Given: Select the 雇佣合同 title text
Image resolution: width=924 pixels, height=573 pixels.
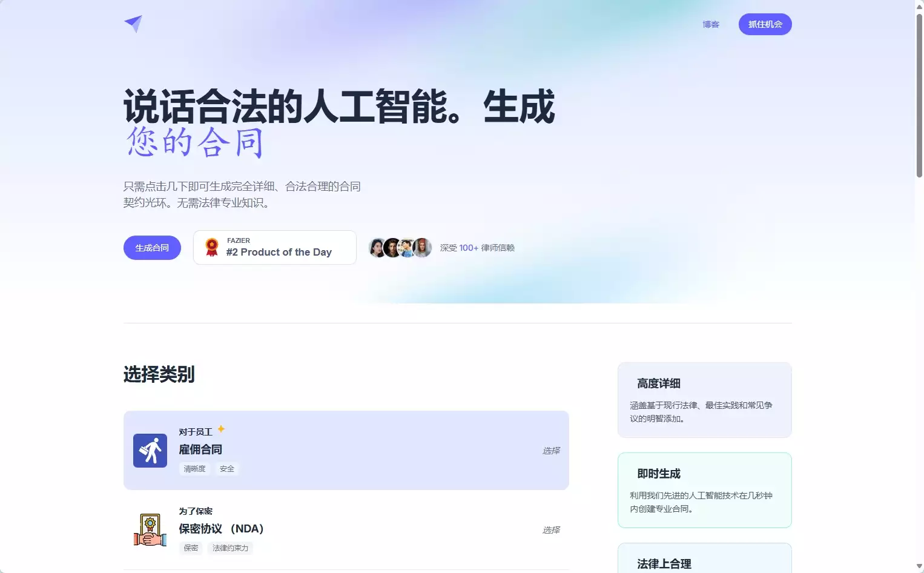Looking at the screenshot, I should click(200, 449).
